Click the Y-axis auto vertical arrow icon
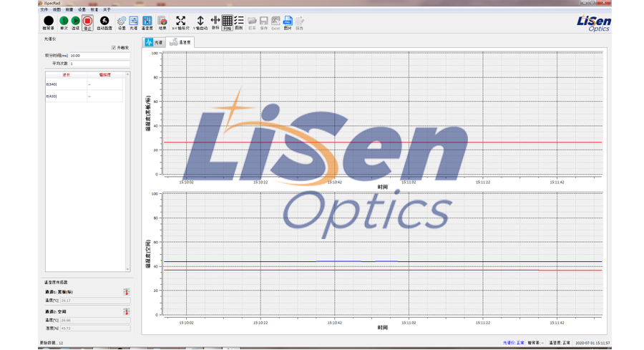 200,23
